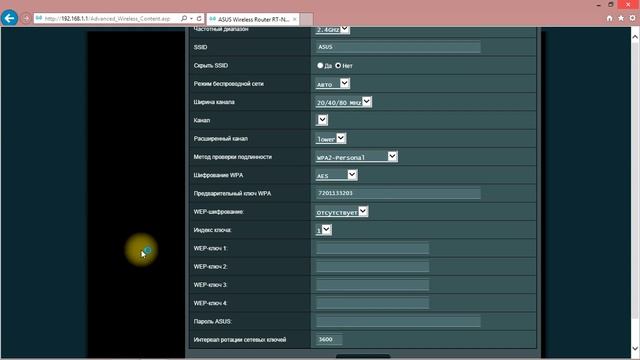Open browser home page icon

tap(609, 18)
